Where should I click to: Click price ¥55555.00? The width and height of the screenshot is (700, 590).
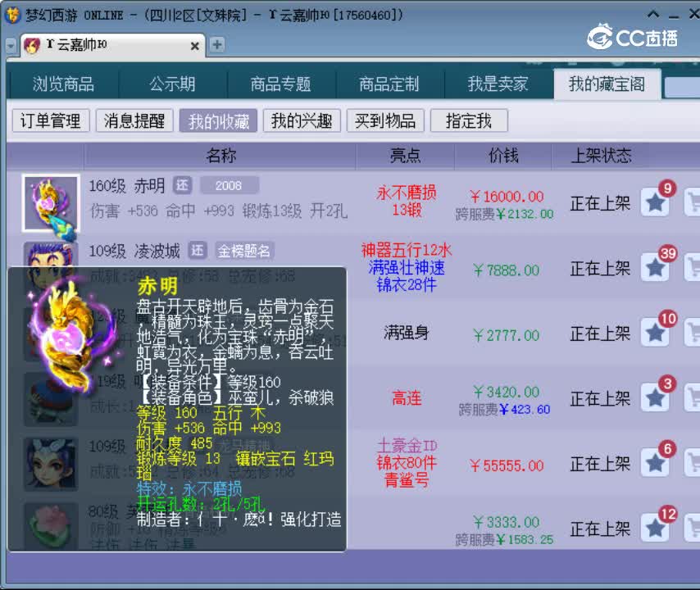click(507, 466)
